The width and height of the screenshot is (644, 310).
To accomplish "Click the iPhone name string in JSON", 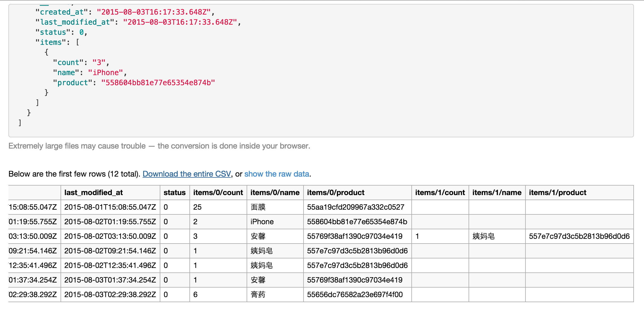I will 106,73.
